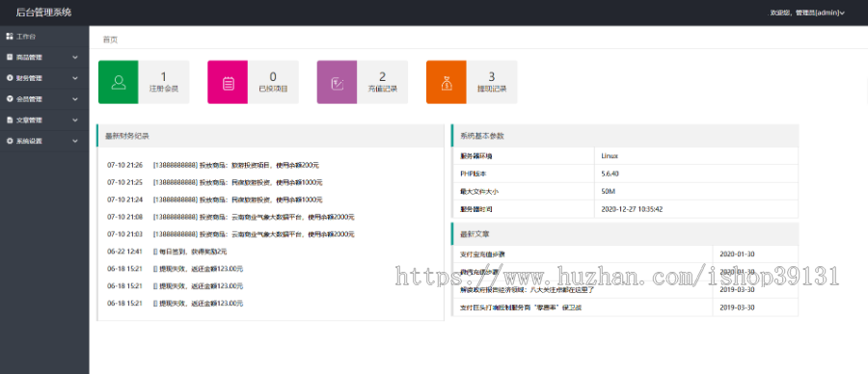Click the 系统基本参数 panel header

[x=625, y=136]
